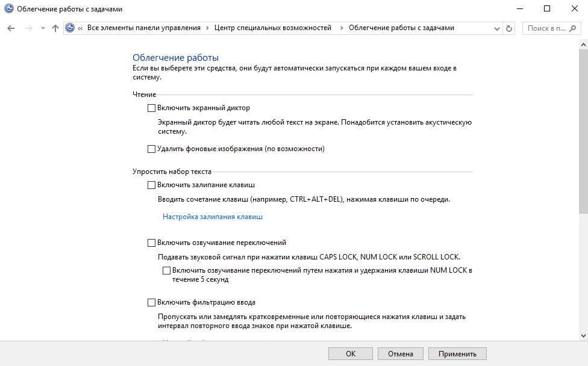This screenshot has height=366, width=588.
Task: Navigate to Все элементы панели управления breadcrumb
Action: [144, 28]
